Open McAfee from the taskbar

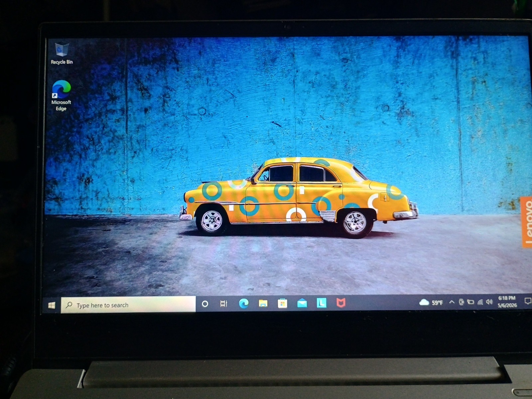coord(341,303)
